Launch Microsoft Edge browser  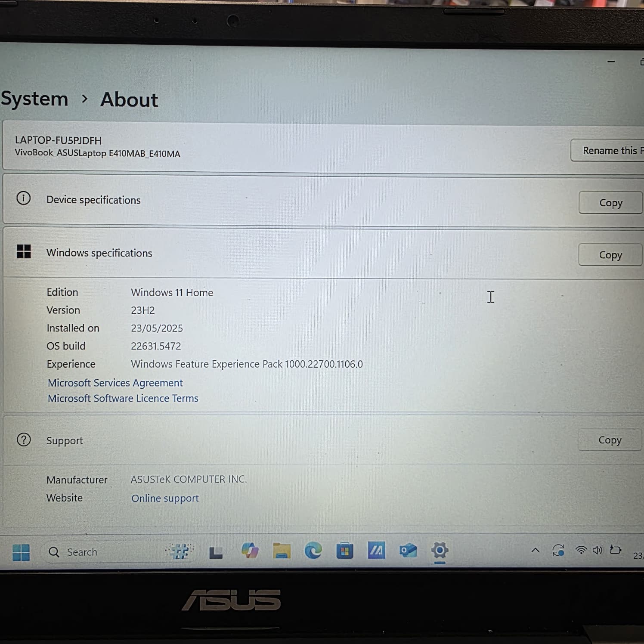[313, 550]
